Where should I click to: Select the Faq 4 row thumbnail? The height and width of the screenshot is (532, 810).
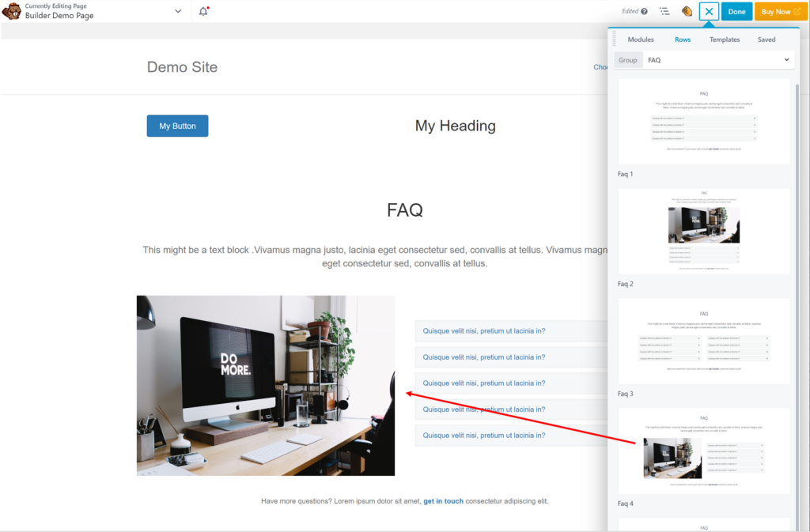tap(703, 451)
